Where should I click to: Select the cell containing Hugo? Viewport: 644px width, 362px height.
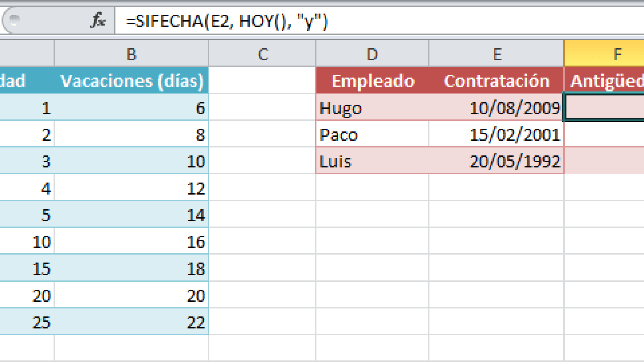point(372,107)
